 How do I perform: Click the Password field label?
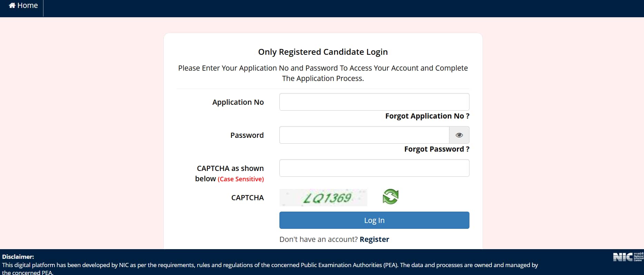click(x=247, y=135)
